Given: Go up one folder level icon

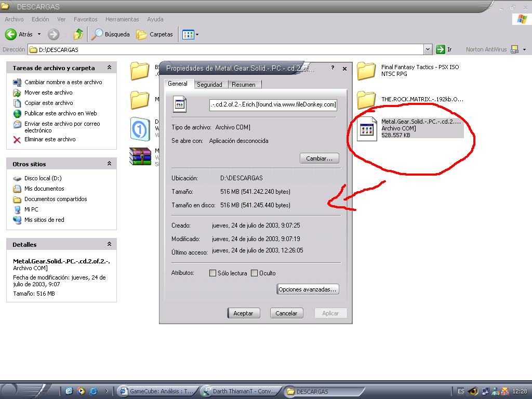Looking at the screenshot, I should point(78,34).
